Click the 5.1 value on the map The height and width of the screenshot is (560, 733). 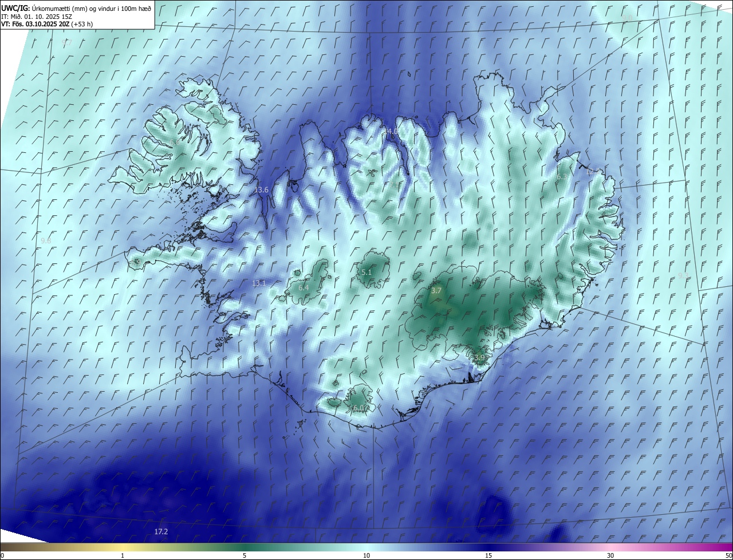pos(367,273)
